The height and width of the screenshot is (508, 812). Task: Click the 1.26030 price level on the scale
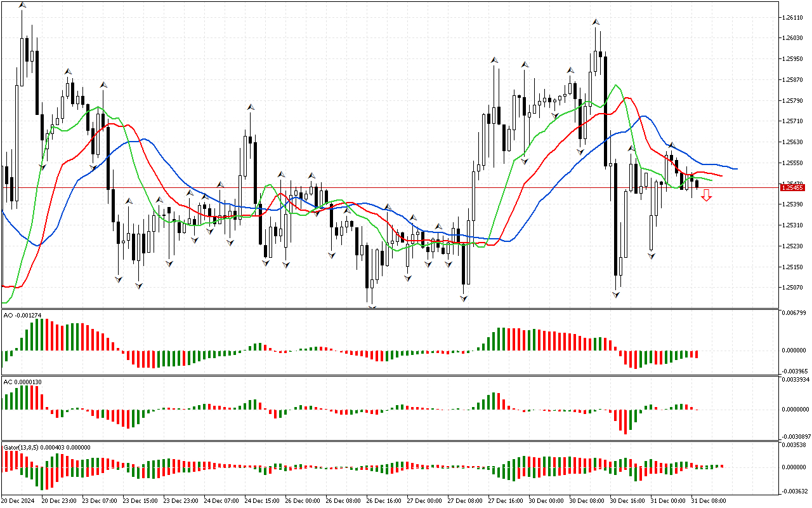[794, 38]
